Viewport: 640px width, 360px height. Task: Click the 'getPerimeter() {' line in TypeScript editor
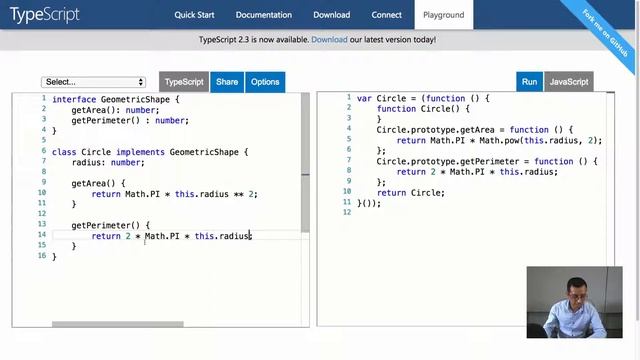111,226
